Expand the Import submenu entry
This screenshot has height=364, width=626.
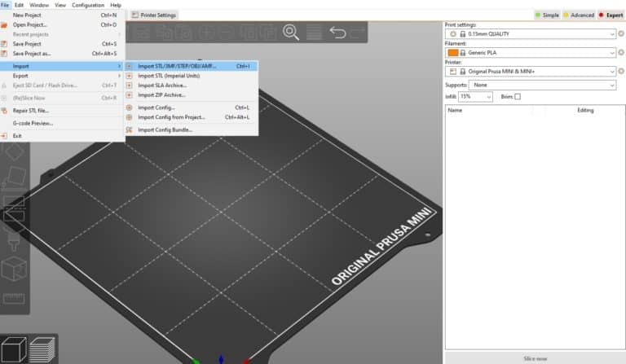point(62,66)
